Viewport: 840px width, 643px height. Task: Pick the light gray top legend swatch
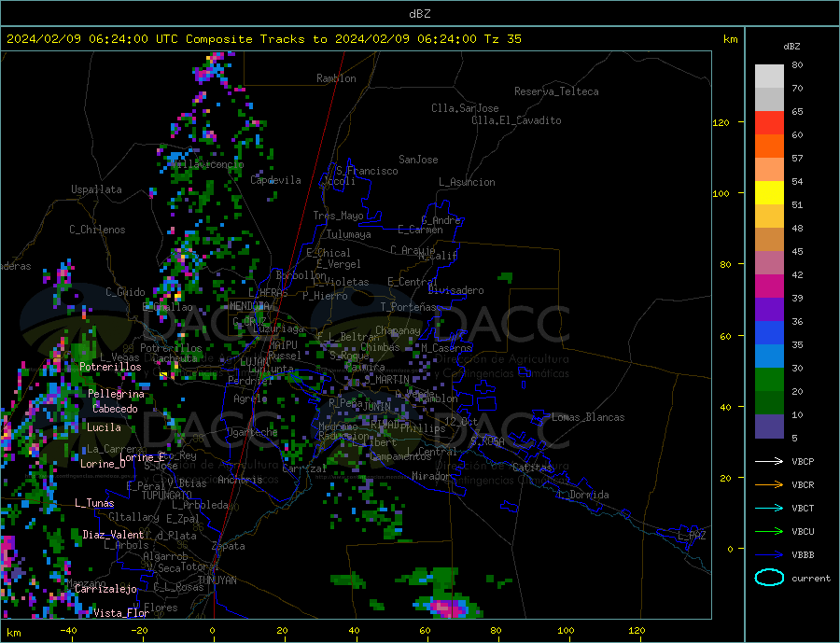769,77
